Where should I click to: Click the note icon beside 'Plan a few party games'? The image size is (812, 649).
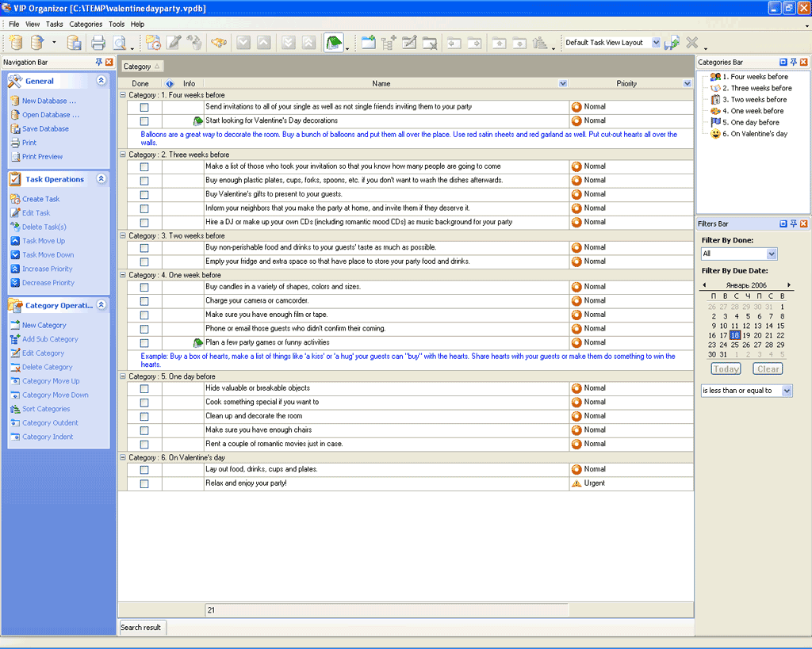pos(197,342)
